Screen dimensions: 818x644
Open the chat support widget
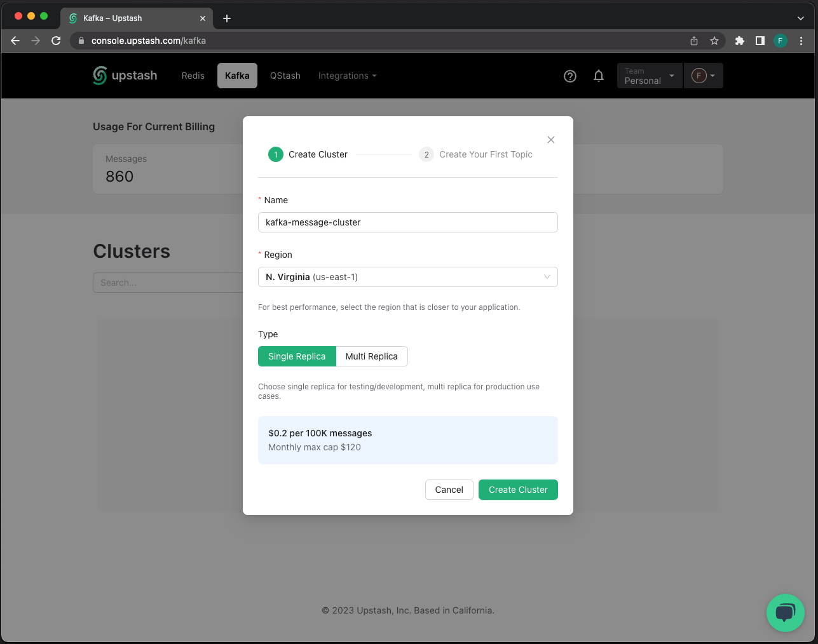pos(786,613)
